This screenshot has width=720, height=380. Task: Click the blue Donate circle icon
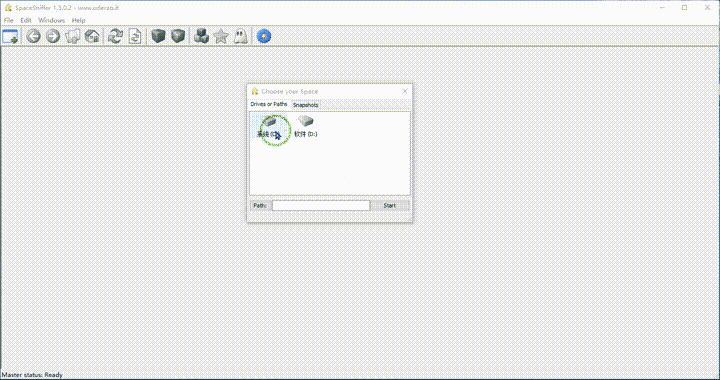tap(264, 36)
